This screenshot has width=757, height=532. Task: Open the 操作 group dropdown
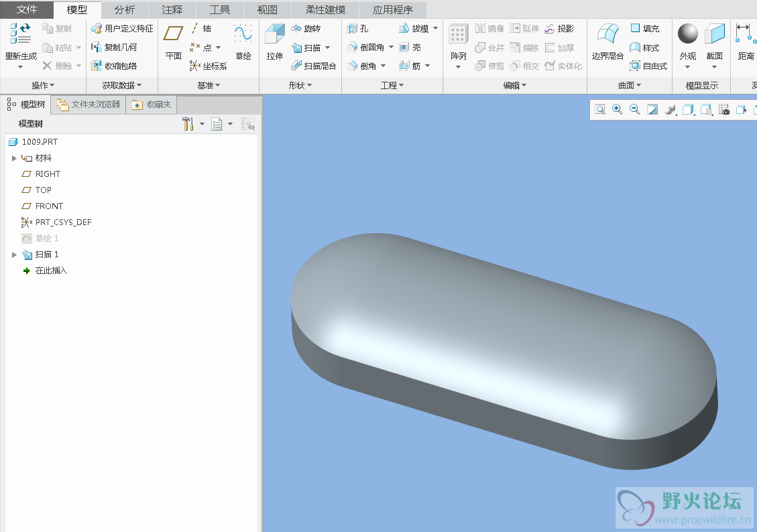[x=43, y=85]
